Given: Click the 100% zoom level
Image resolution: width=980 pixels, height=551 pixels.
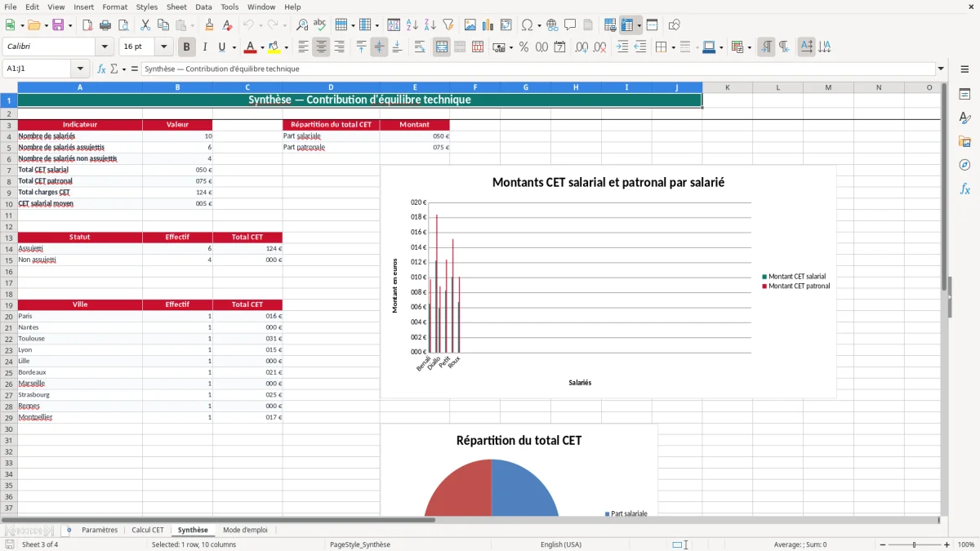Looking at the screenshot, I should pyautogui.click(x=965, y=544).
